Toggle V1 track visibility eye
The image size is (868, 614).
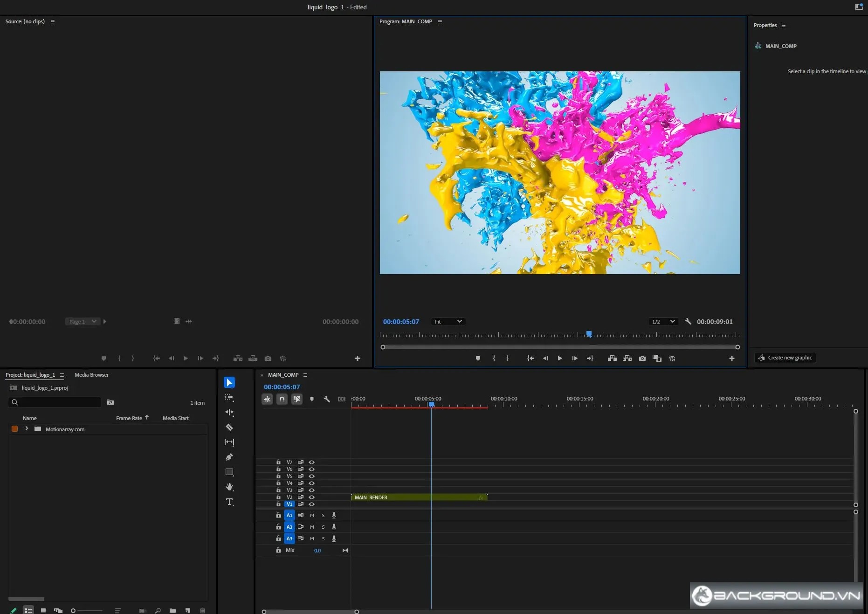click(312, 504)
